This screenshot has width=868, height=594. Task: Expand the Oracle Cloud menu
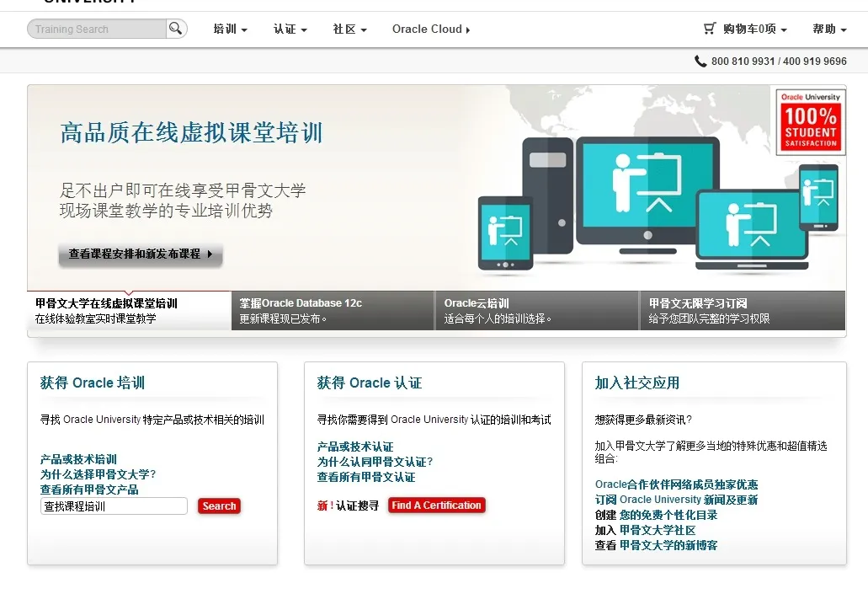[431, 29]
